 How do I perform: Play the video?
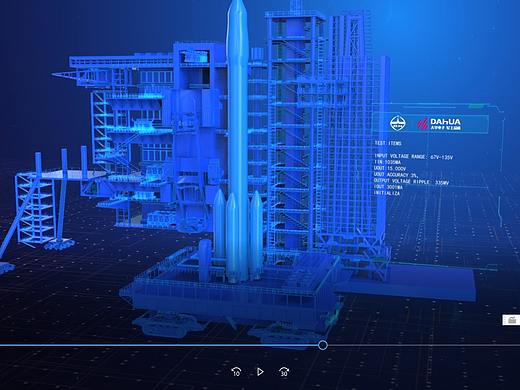[x=260, y=371]
